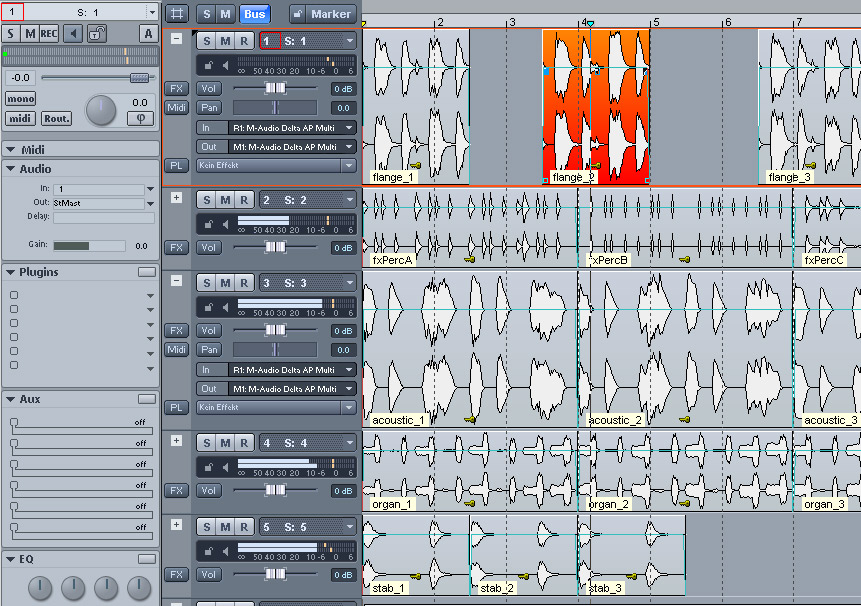Mute track 4
Viewport: 861px width, 606px height.
coord(225,443)
